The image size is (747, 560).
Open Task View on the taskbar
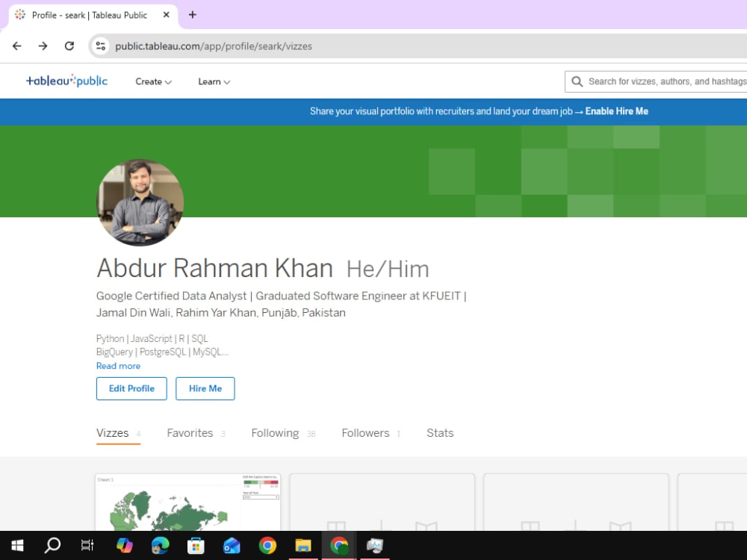coord(87,545)
